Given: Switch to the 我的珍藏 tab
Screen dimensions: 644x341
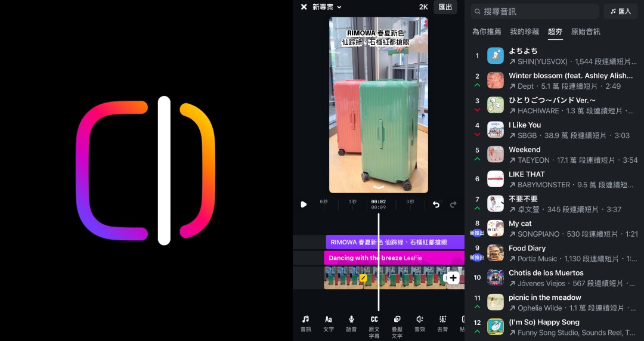Looking at the screenshot, I should coord(525,32).
